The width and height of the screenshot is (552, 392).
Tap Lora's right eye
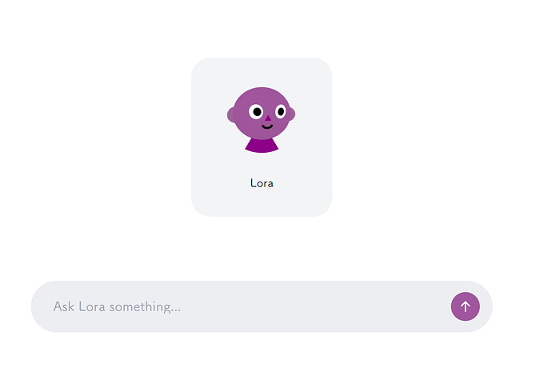[x=281, y=111]
